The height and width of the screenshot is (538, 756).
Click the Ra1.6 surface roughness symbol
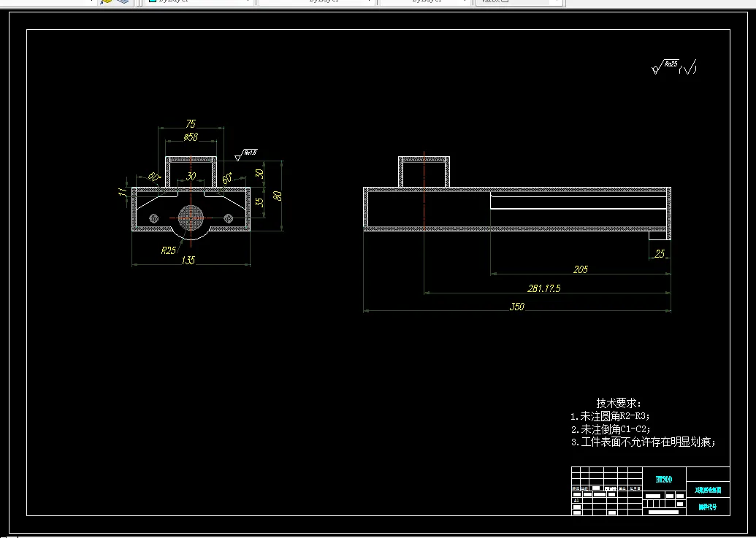point(246,154)
